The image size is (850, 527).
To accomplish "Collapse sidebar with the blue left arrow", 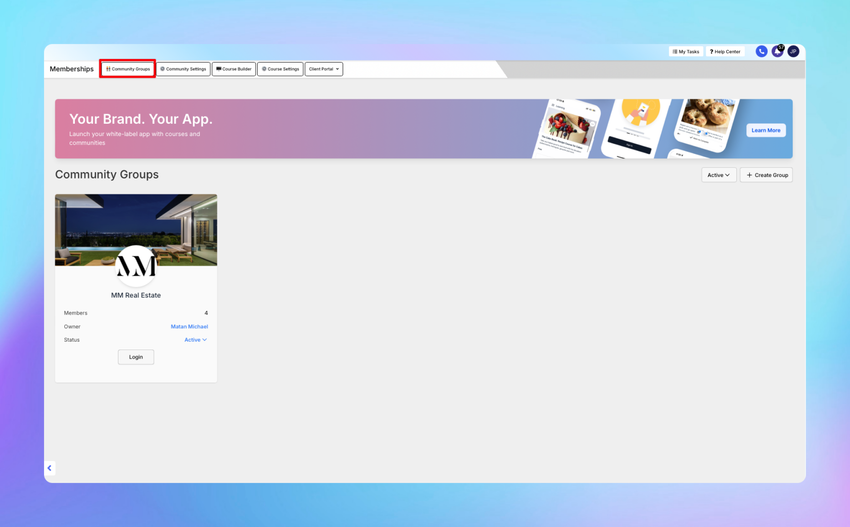I will pyautogui.click(x=49, y=468).
